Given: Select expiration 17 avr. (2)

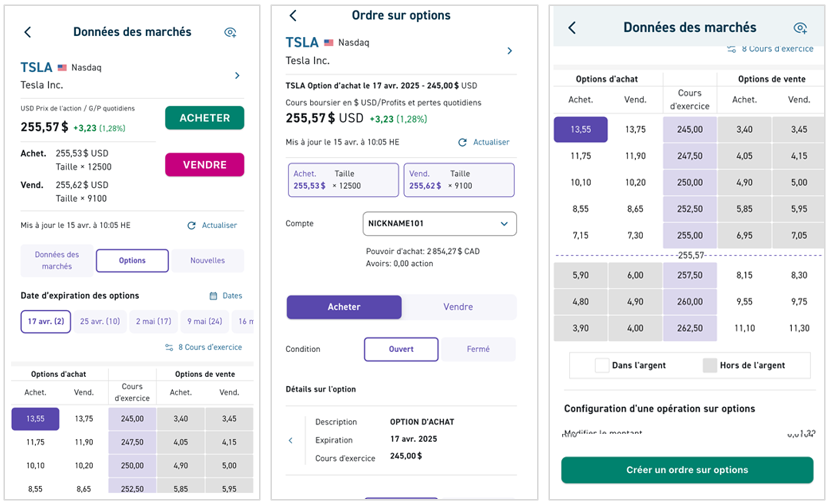Looking at the screenshot, I should 46,322.
